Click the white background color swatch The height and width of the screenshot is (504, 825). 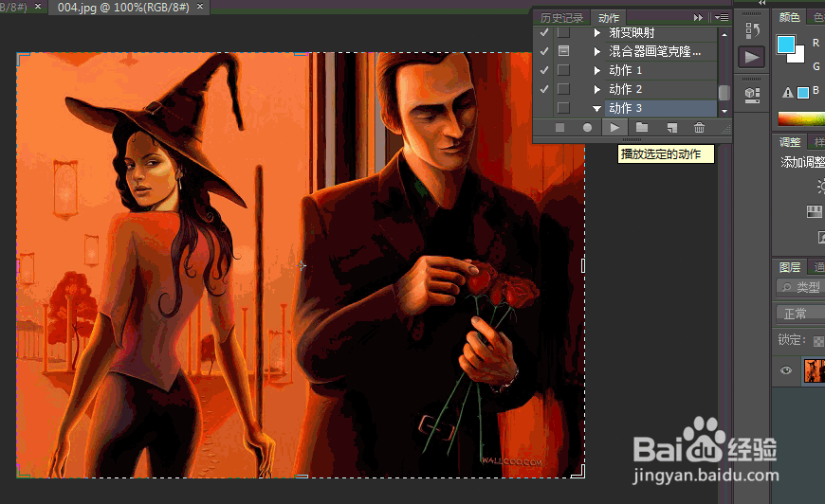(798, 56)
